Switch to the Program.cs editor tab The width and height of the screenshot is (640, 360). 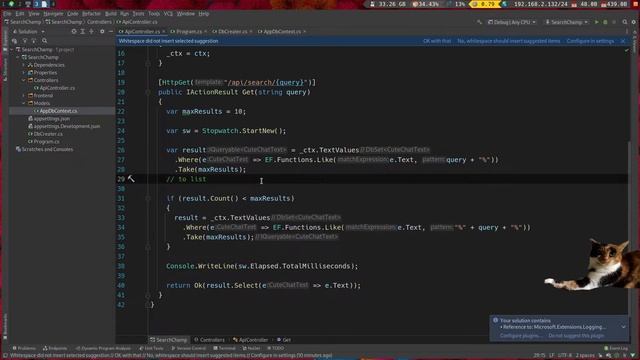[x=189, y=31]
